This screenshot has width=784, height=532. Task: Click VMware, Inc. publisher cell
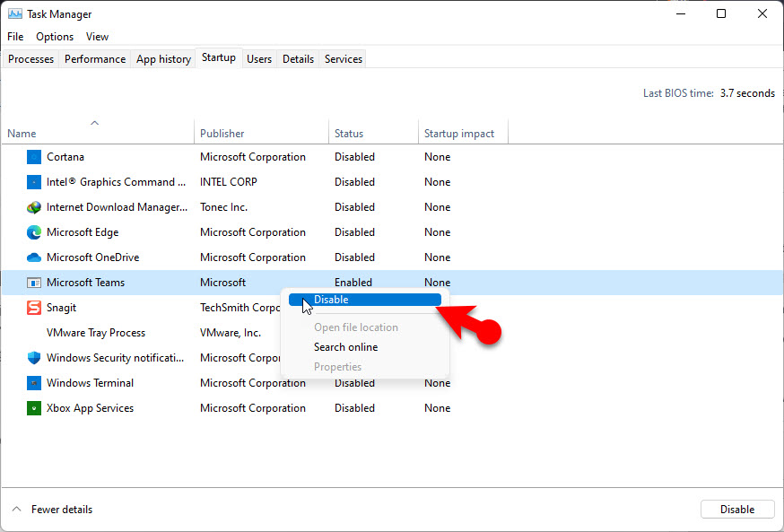click(x=230, y=333)
